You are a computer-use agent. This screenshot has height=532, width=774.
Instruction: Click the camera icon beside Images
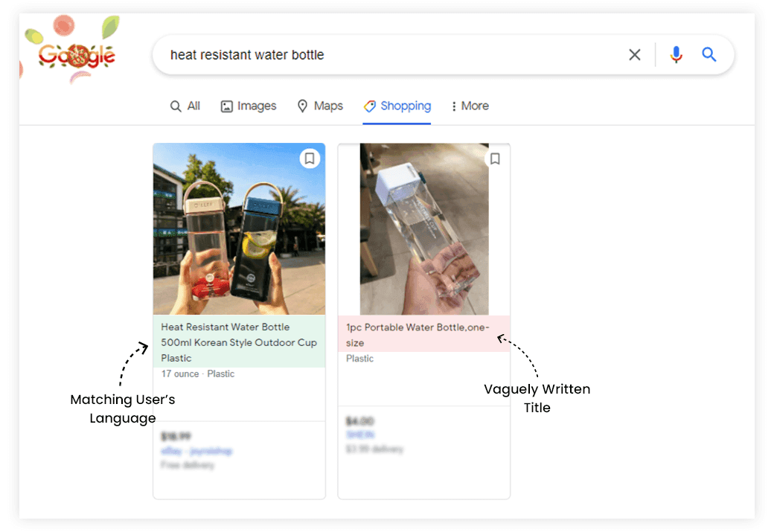point(226,106)
